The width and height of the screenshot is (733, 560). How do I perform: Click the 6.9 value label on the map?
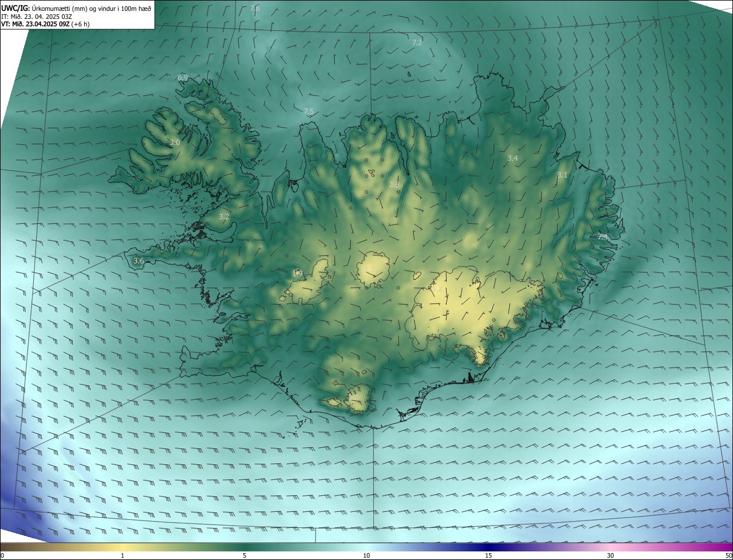click(183, 78)
